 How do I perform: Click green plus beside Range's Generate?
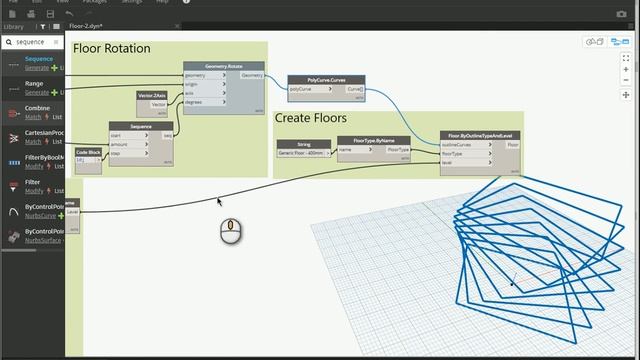(54, 93)
